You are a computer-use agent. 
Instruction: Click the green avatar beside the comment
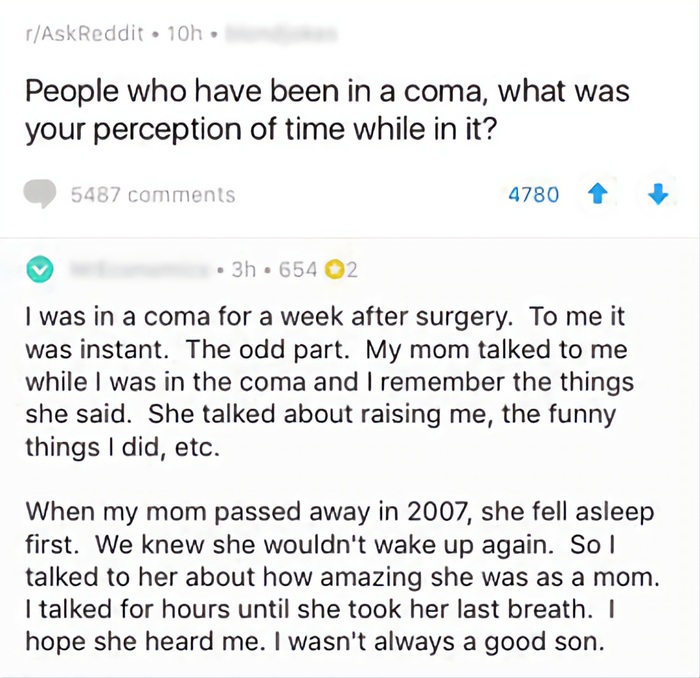click(40, 269)
